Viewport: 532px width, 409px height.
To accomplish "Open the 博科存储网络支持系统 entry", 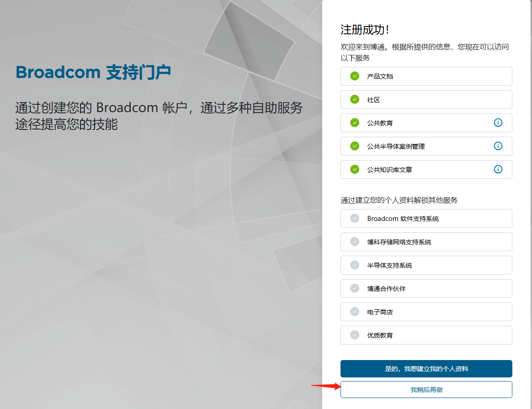I will click(x=426, y=242).
